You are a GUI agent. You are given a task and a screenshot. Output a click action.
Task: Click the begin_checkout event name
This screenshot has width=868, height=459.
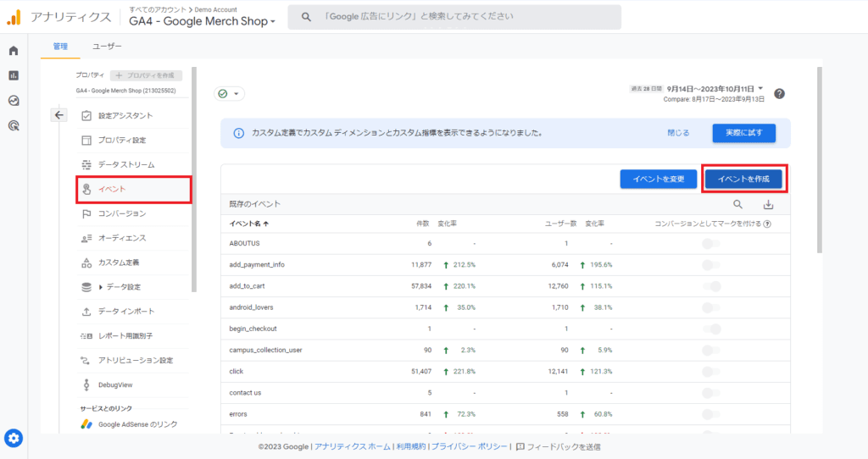pyautogui.click(x=253, y=329)
